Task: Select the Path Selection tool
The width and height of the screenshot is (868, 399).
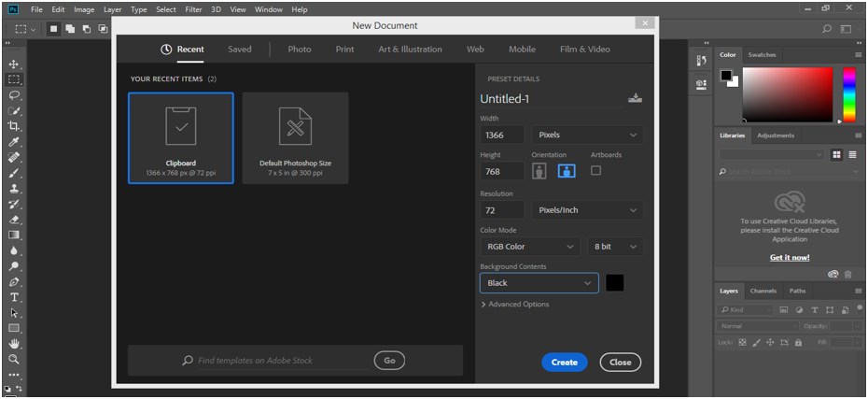Action: tap(14, 312)
